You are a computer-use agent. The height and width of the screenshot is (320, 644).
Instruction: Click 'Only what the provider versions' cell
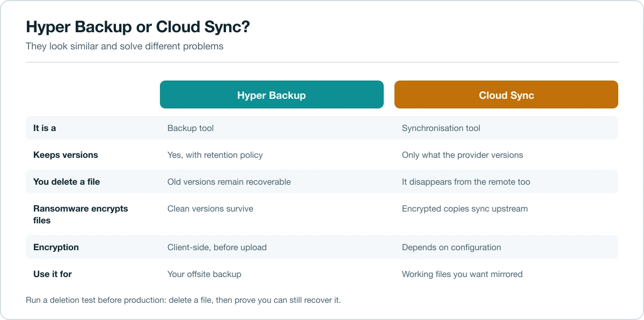[x=463, y=155]
